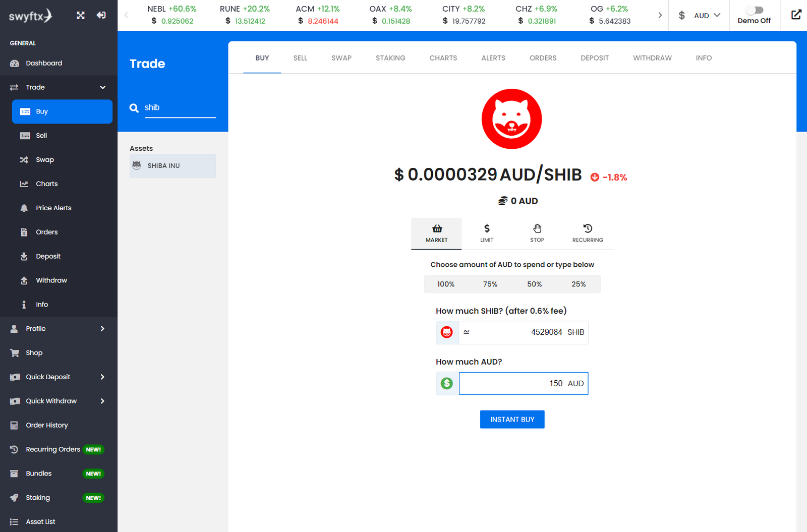This screenshot has width=807, height=532.
Task: Click the green dollar icon beside AUD field
Action: [x=447, y=383]
